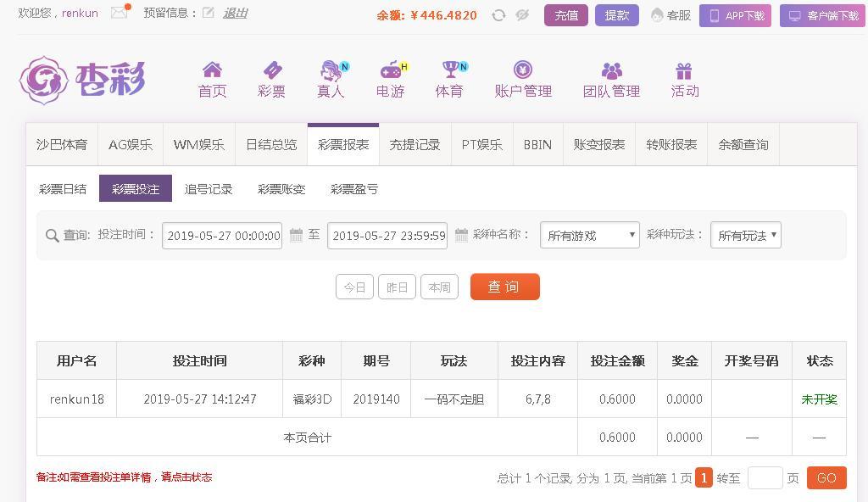Screen dimensions: 868x502
Task: Click the page number jump field
Action: click(765, 477)
